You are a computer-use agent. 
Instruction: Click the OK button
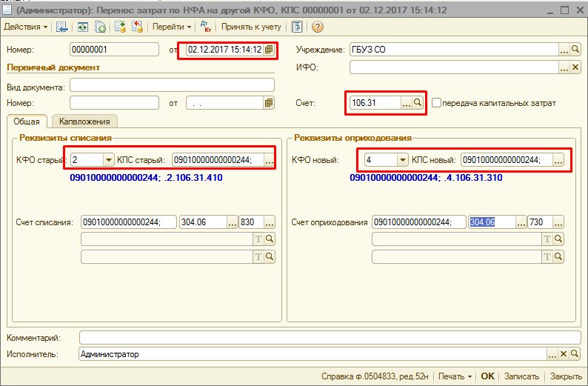pyautogui.click(x=487, y=376)
